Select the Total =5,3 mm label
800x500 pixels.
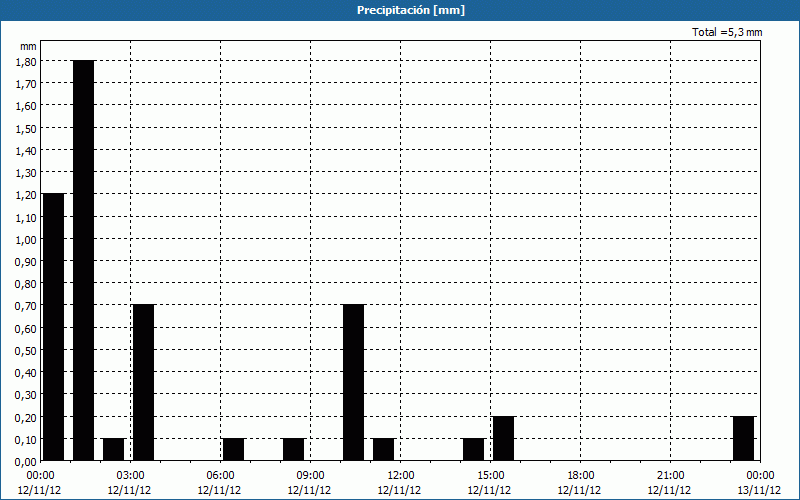[x=727, y=32]
